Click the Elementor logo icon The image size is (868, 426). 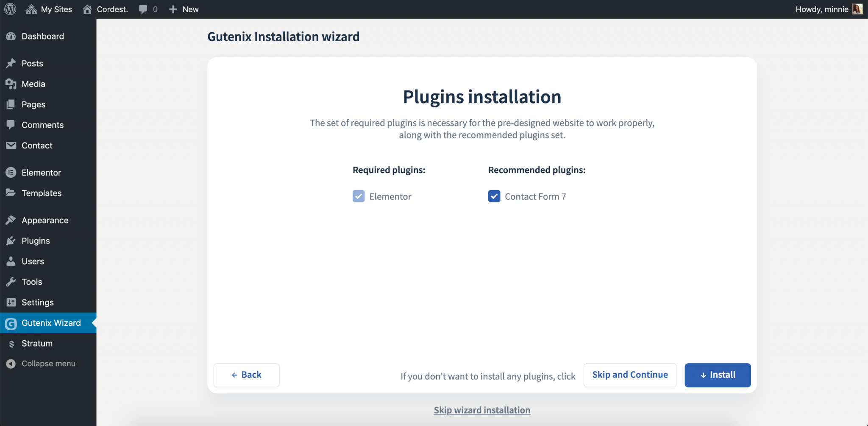click(11, 173)
